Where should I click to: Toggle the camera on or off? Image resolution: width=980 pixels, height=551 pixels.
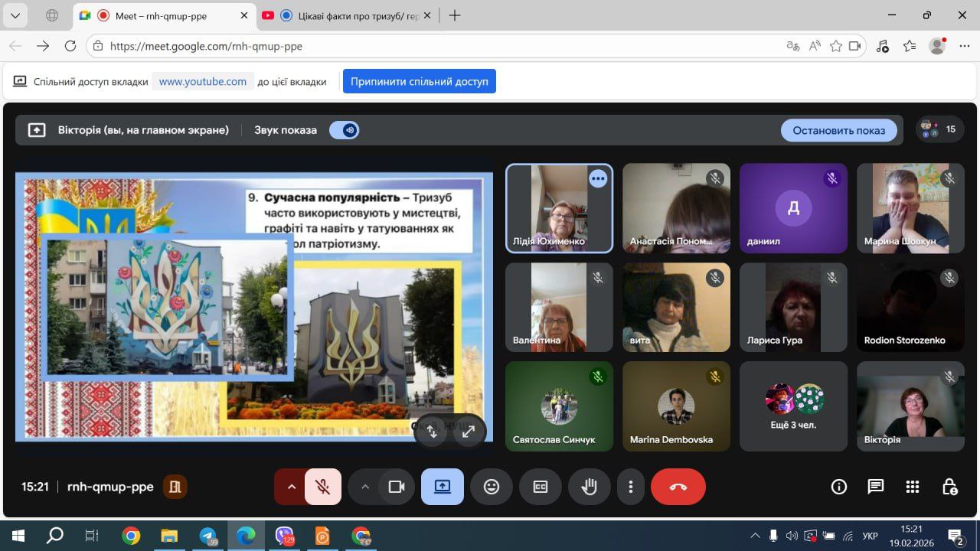click(396, 487)
